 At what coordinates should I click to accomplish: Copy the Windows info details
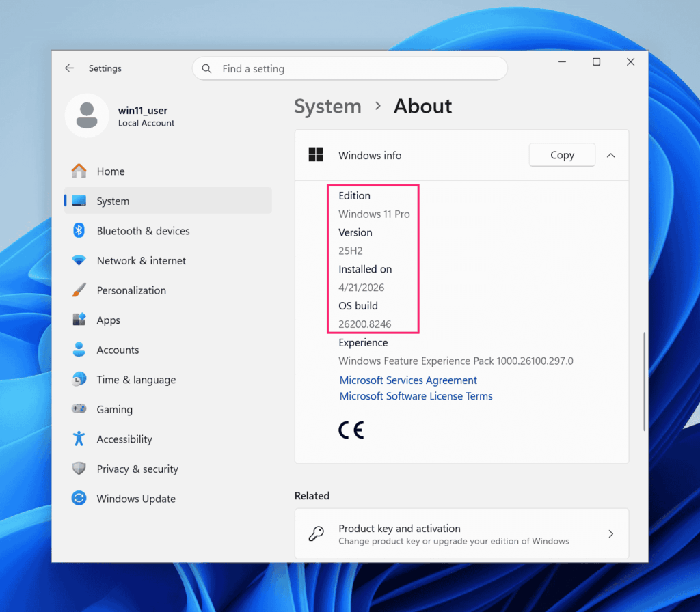[x=562, y=155]
